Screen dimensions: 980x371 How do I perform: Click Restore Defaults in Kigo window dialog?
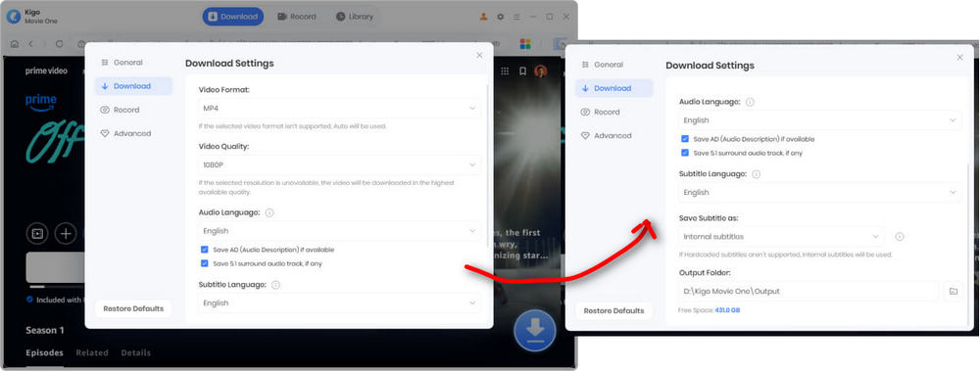(x=133, y=308)
